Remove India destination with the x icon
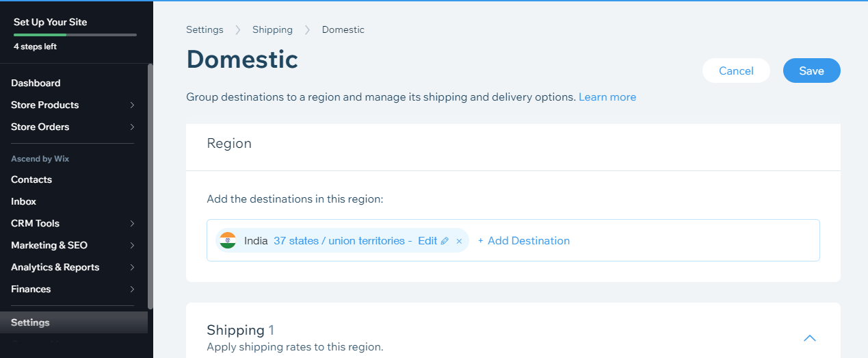This screenshot has width=868, height=358. pyautogui.click(x=459, y=241)
